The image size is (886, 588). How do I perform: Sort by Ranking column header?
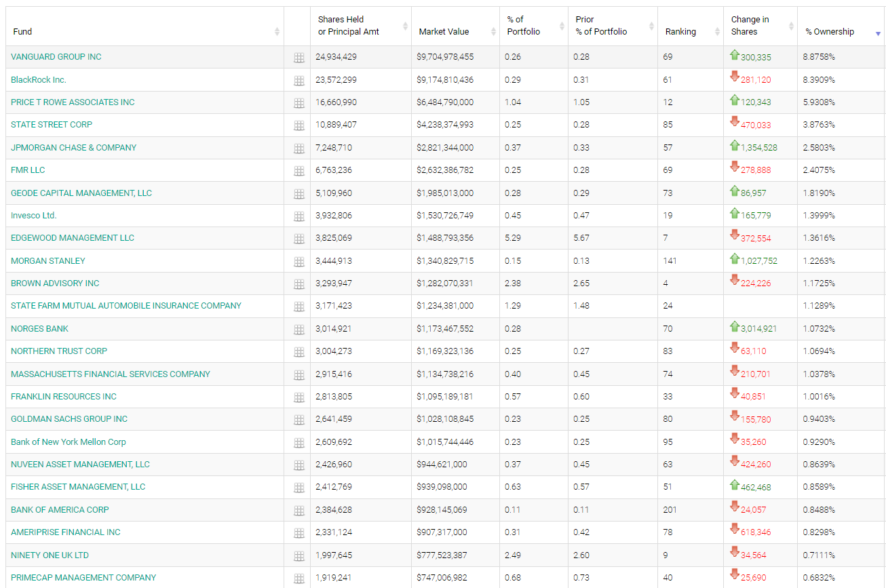pyautogui.click(x=691, y=26)
